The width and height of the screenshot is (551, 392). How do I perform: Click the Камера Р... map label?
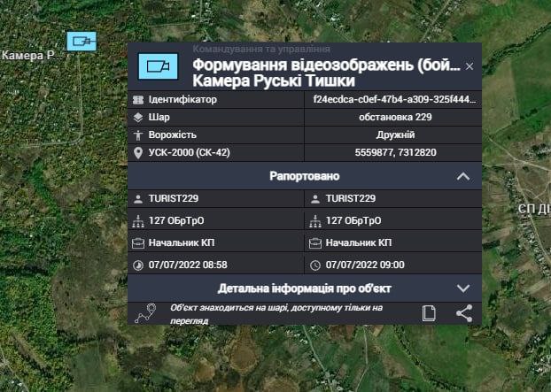point(32,56)
